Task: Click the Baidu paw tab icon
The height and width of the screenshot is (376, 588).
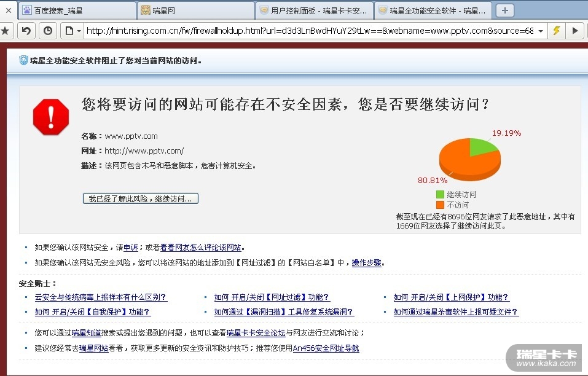Action: coord(27,10)
